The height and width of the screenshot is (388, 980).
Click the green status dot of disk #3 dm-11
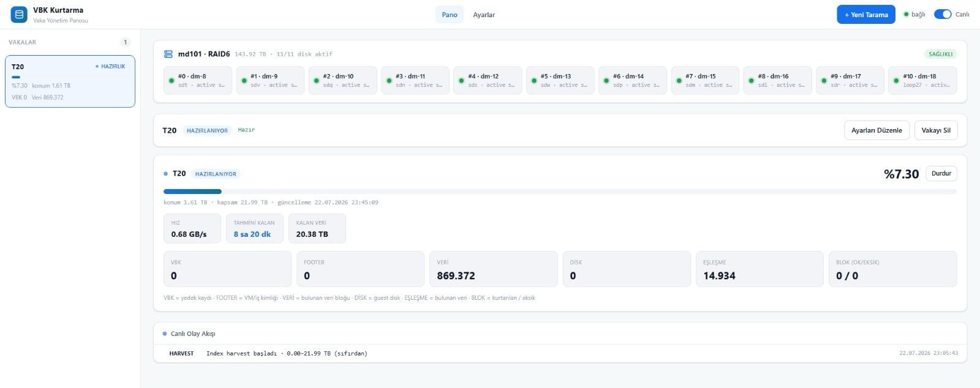pos(389,81)
